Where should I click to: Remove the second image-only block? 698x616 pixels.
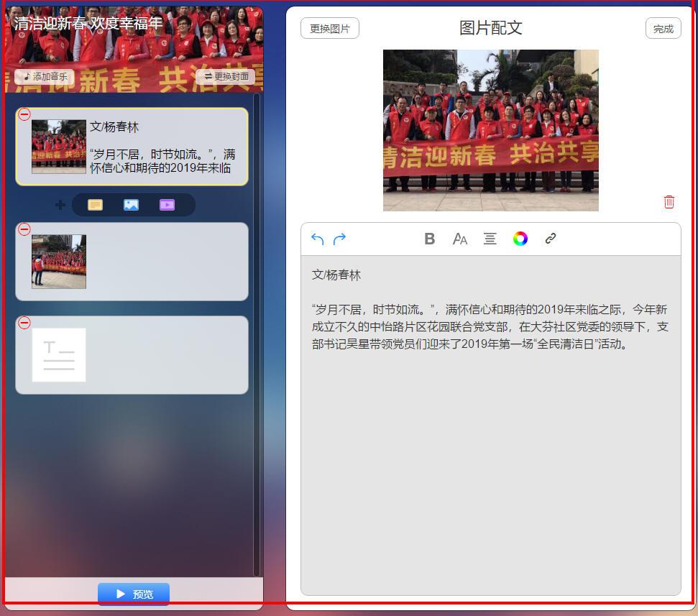24,229
